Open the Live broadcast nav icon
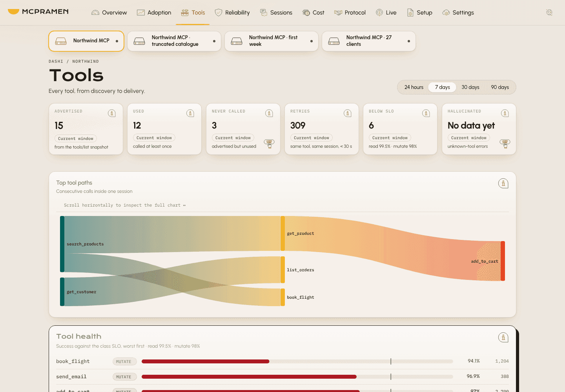 coord(379,13)
